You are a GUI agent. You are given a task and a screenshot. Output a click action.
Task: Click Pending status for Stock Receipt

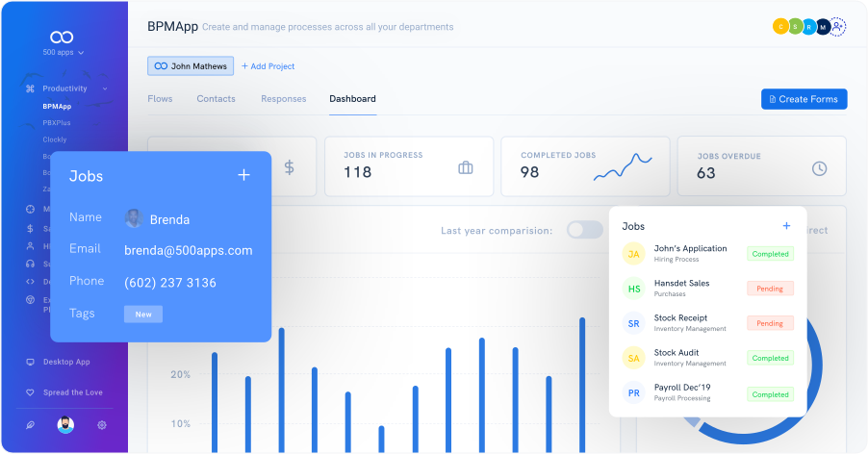coord(770,323)
